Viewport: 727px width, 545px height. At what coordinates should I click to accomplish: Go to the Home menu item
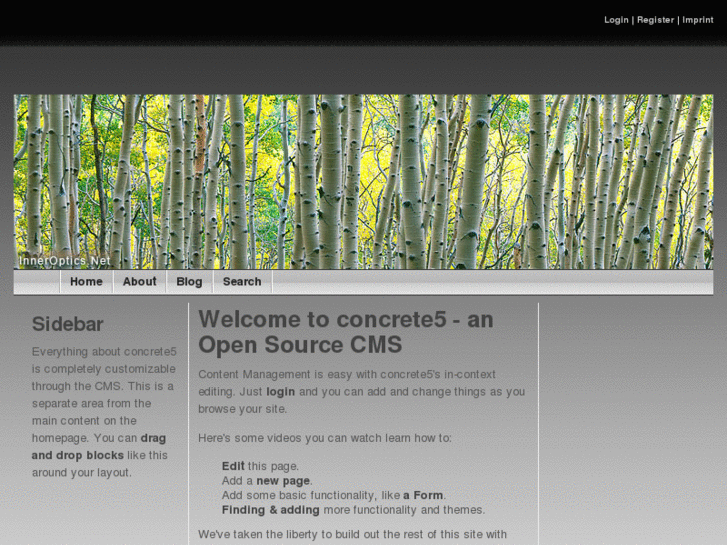pos(86,282)
